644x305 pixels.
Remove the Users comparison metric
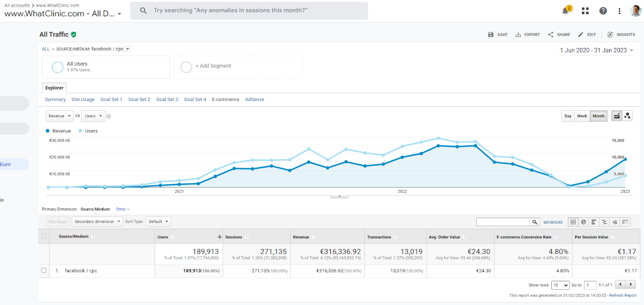(x=109, y=116)
